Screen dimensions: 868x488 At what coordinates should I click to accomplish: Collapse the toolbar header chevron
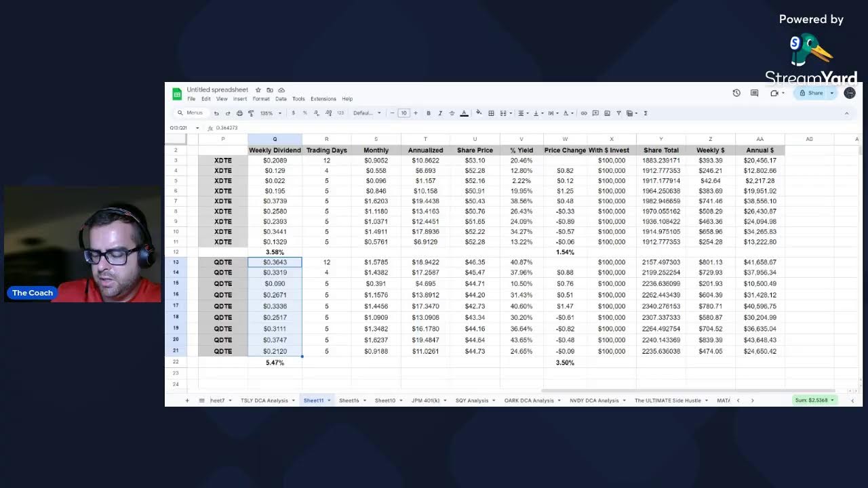(x=846, y=113)
